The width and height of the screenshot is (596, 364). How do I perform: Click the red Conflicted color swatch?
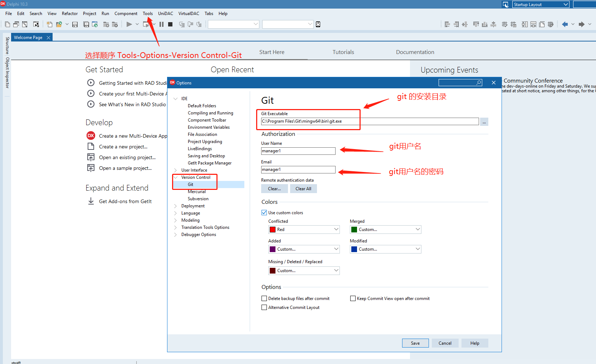[273, 230]
